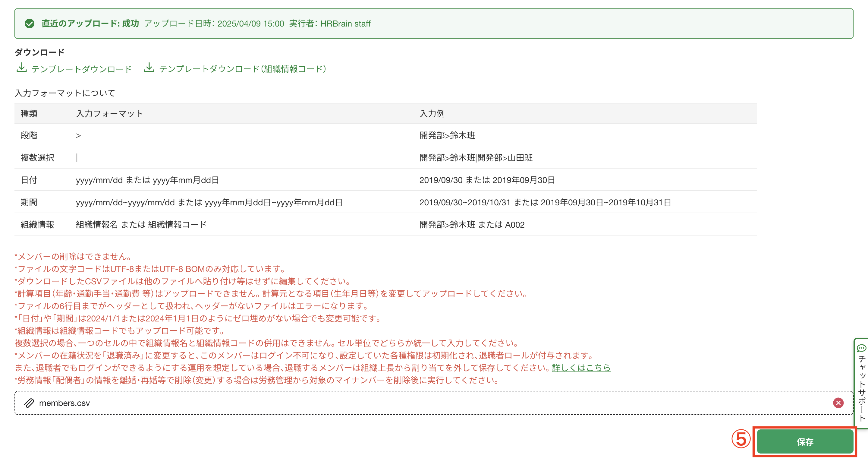Screen dimensions: 868x468
Task: Click the green success checkmark icon
Action: click(x=30, y=24)
